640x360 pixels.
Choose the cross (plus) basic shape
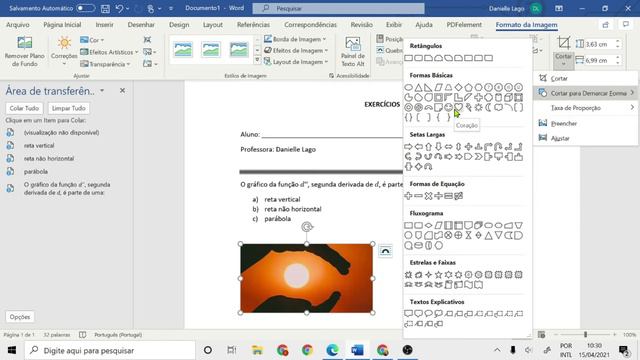click(478, 98)
